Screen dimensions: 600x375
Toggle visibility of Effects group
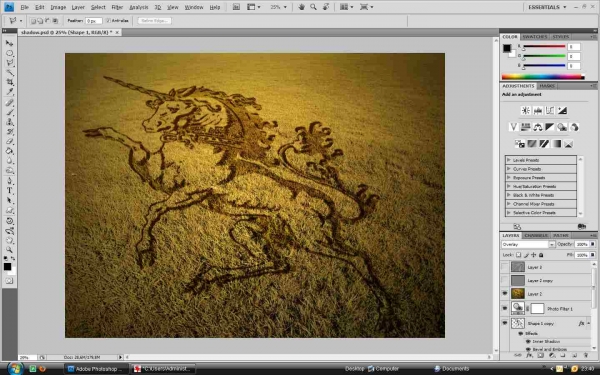coord(520,334)
